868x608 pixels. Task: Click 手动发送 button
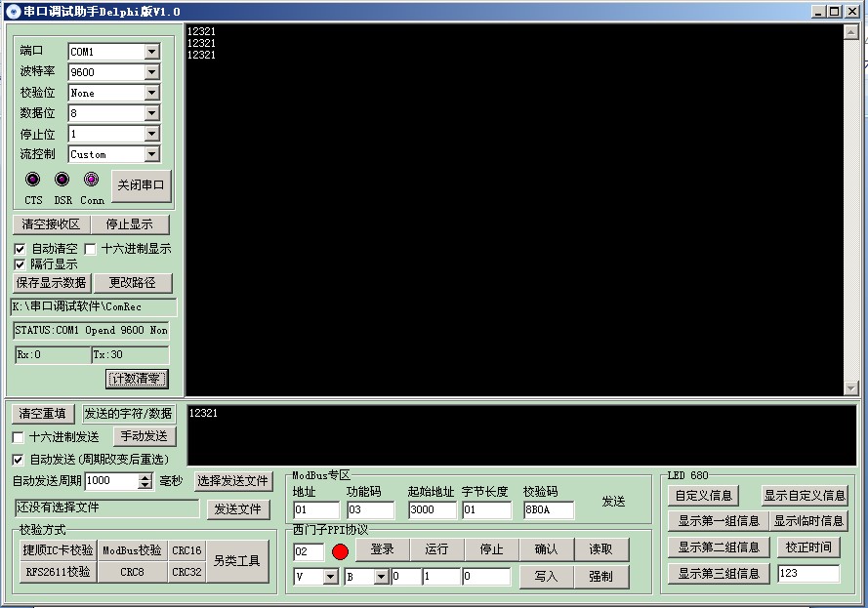145,436
